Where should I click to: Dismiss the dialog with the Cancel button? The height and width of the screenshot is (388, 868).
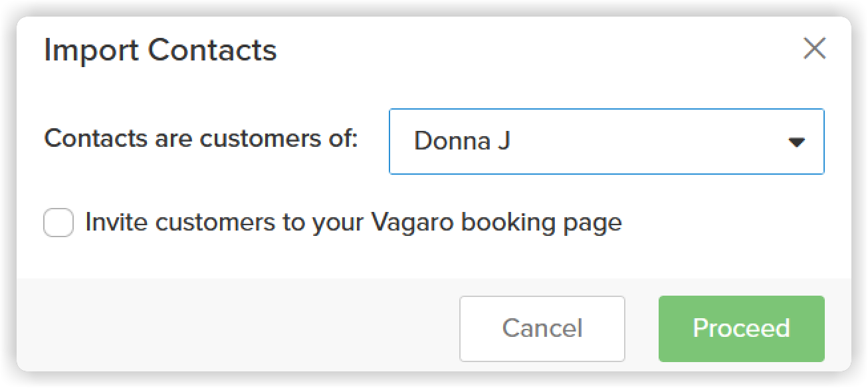(542, 328)
